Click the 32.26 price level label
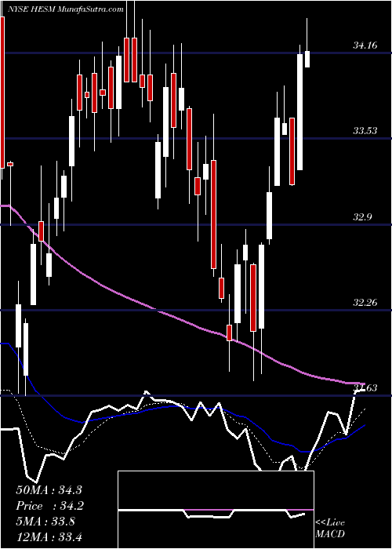392x549 pixels. [x=365, y=303]
